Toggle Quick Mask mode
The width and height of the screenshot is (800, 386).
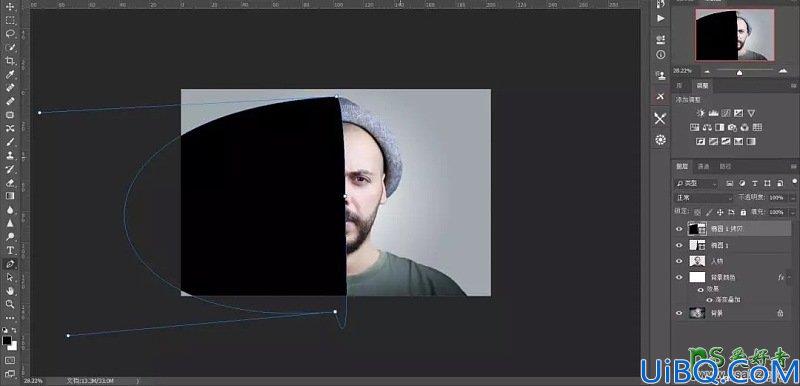pyautogui.click(x=10, y=360)
